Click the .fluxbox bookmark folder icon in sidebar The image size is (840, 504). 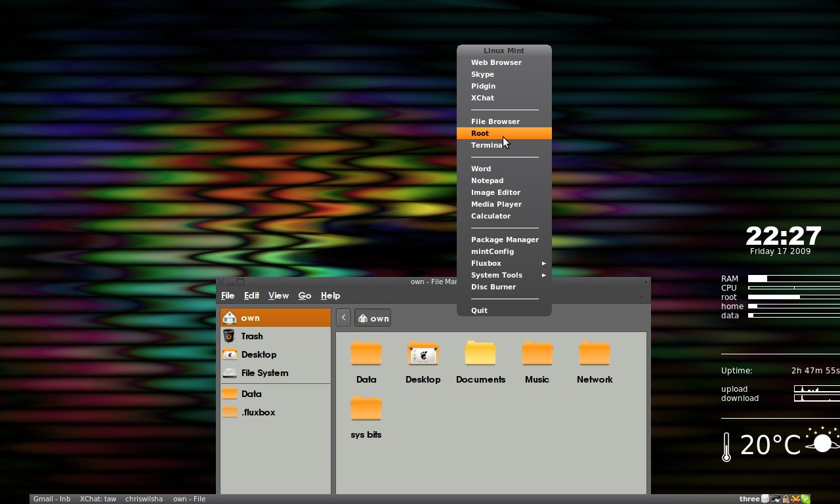click(230, 412)
